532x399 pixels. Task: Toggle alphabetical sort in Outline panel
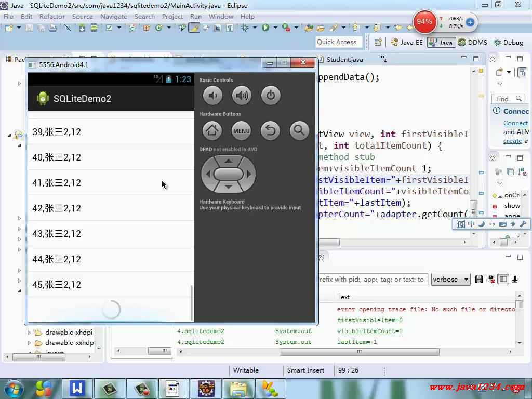point(522,172)
